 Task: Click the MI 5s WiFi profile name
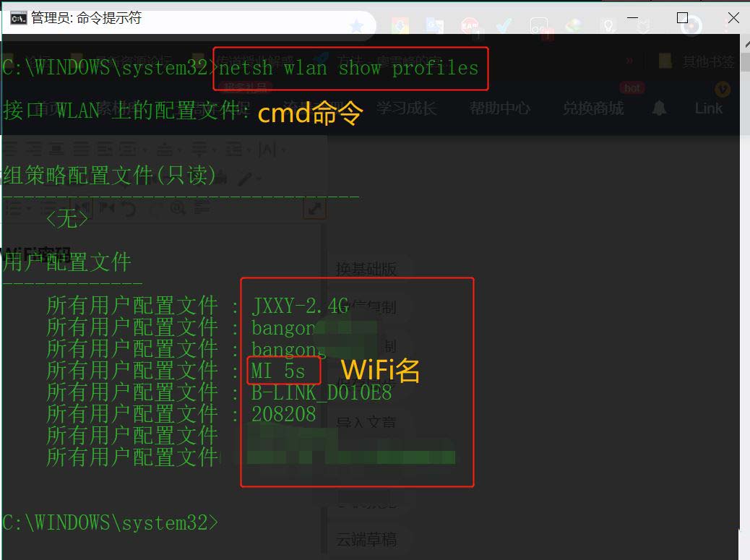278,371
